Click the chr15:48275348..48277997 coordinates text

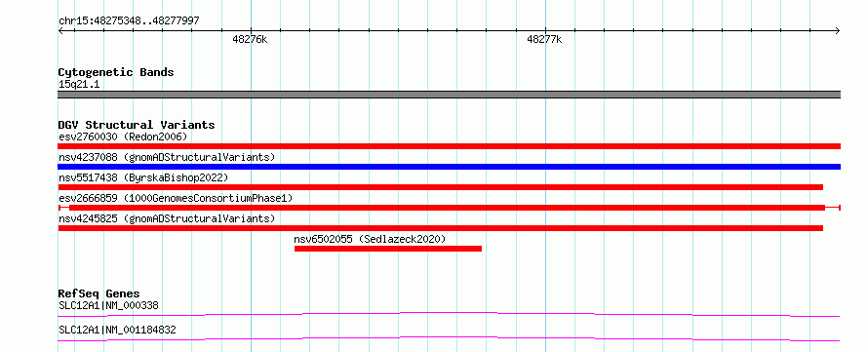pos(129,21)
